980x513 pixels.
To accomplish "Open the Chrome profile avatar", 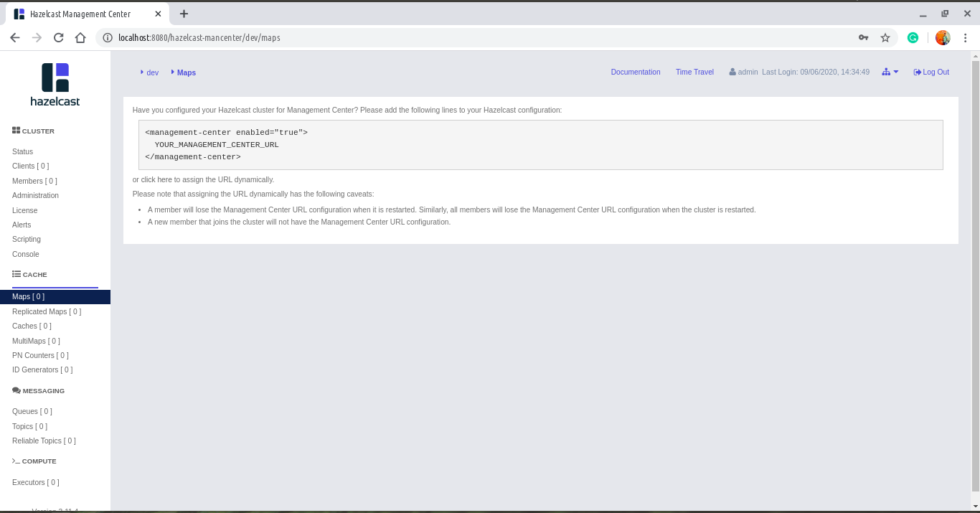I will point(943,37).
